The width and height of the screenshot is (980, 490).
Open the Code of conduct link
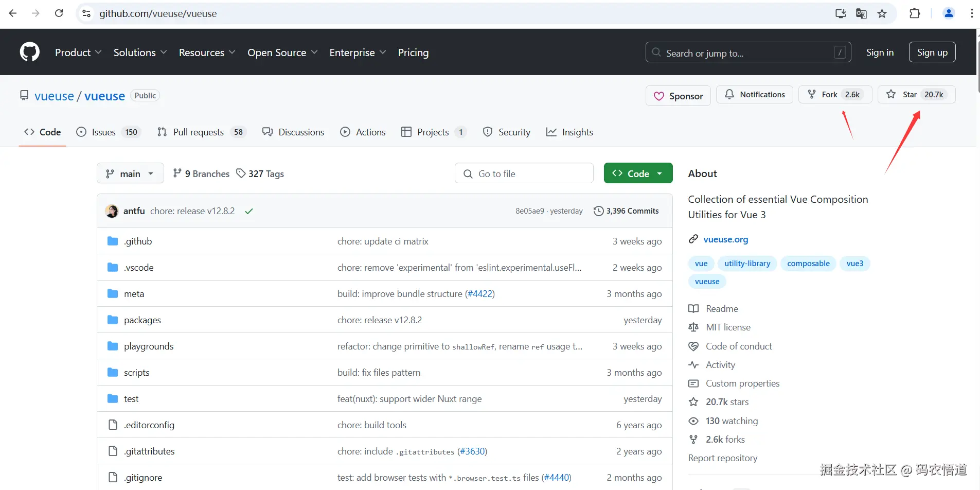[x=739, y=346]
